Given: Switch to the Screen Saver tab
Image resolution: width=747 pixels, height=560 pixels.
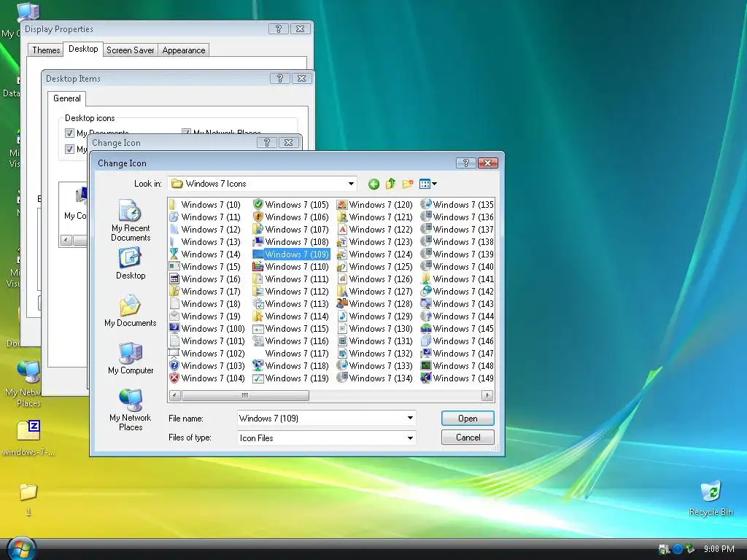Looking at the screenshot, I should 130,50.
